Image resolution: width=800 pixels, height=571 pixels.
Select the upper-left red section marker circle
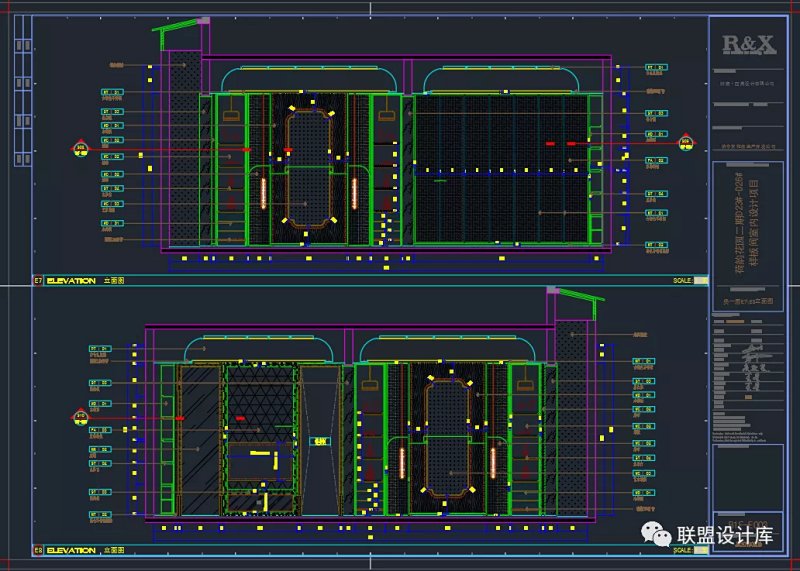(x=81, y=149)
